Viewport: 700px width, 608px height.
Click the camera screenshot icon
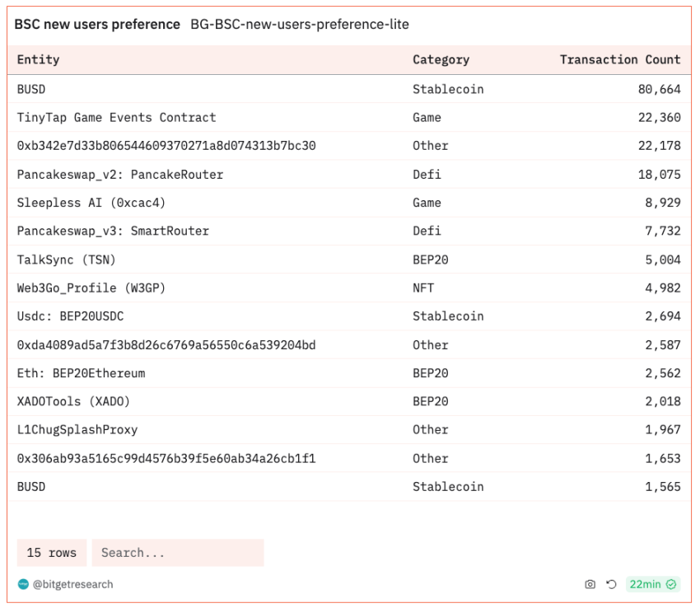tap(590, 584)
